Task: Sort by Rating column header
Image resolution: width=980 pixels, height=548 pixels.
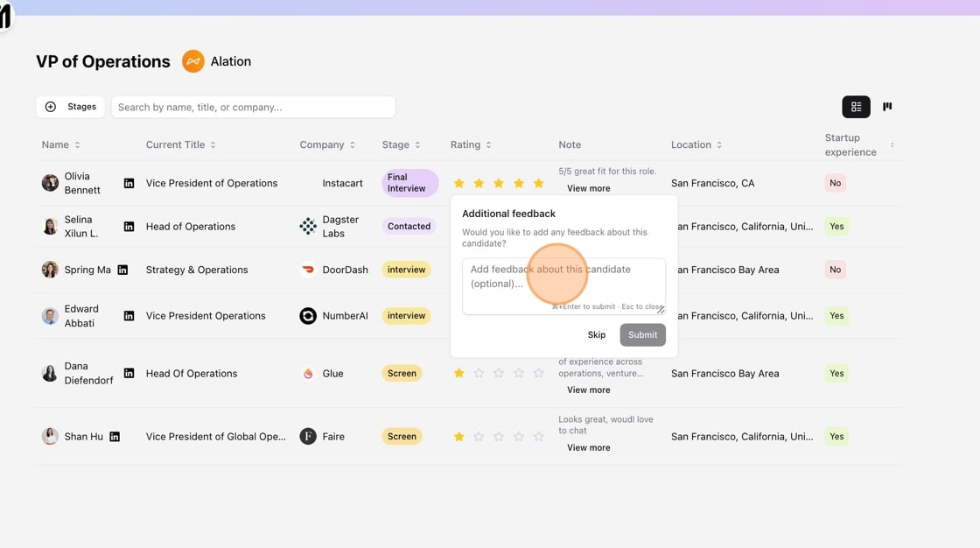Action: click(x=471, y=144)
